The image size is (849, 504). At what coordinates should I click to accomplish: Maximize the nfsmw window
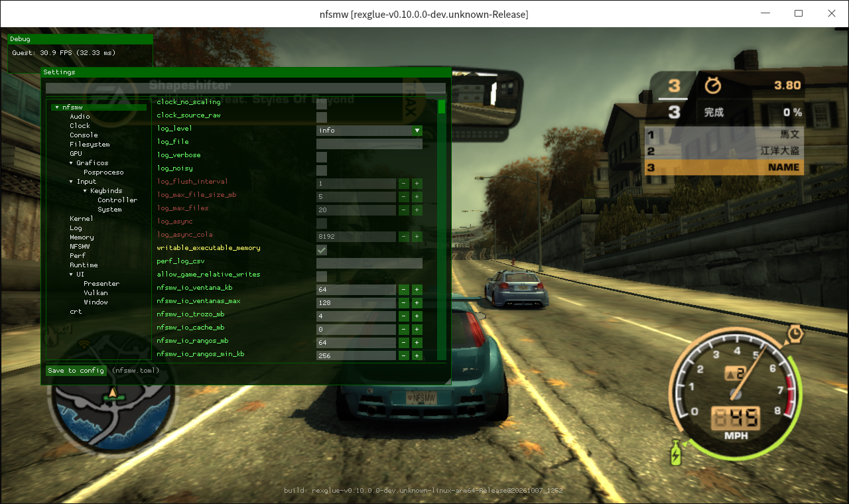tap(799, 13)
